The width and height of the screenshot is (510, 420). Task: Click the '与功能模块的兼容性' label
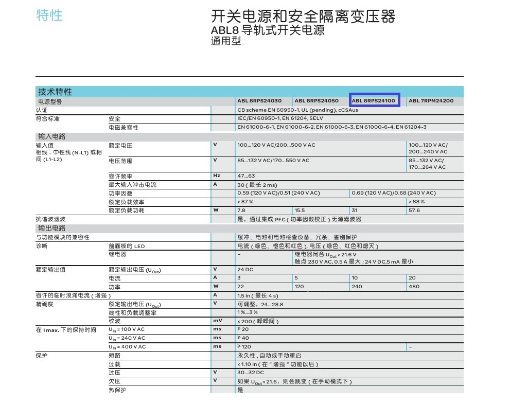tap(62, 237)
